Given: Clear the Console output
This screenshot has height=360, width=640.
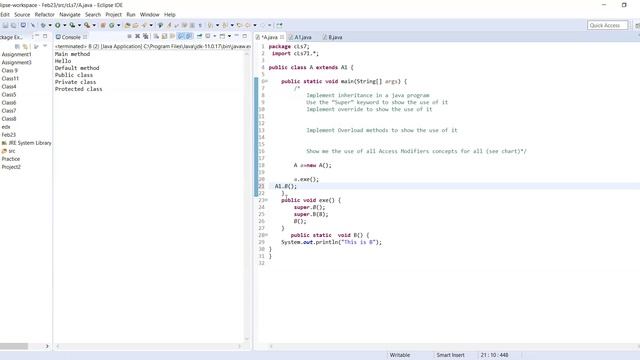Looking at the screenshot, I should point(156,37).
